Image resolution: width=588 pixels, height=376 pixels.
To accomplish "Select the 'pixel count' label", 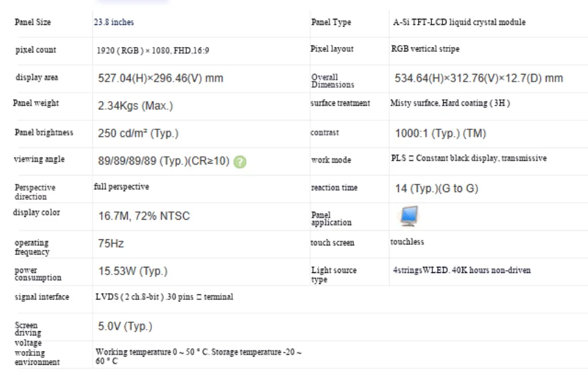I will 36,50.
